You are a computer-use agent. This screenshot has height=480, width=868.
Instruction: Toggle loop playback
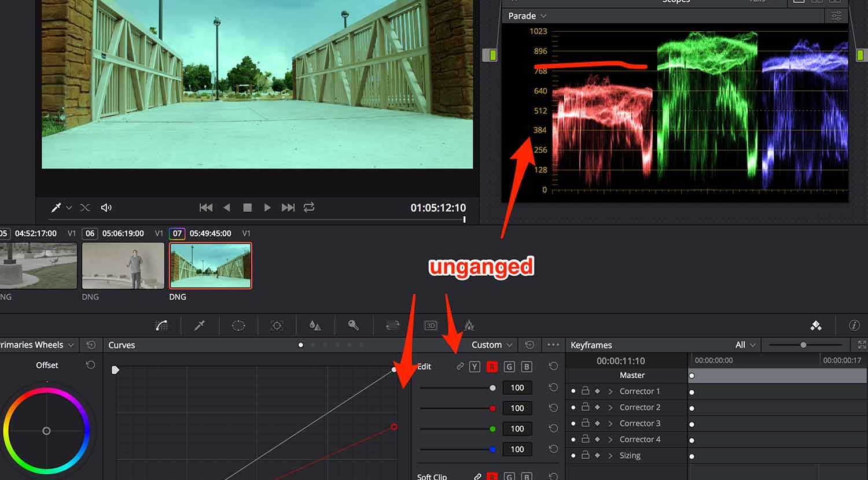(309, 207)
